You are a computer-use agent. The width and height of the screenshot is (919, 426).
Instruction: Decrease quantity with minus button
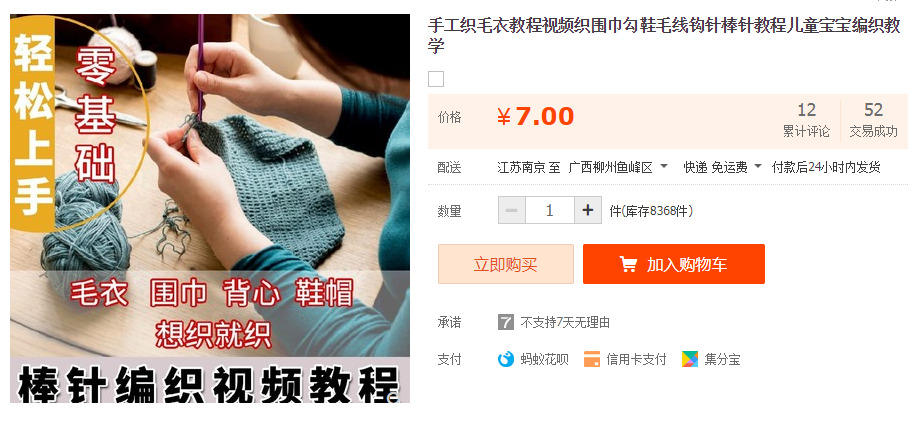coord(512,210)
